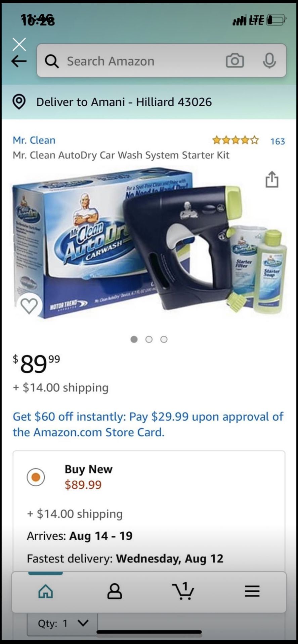The height and width of the screenshot is (644, 298).
Task: View the shopping cart with 1 item
Action: pyautogui.click(x=183, y=591)
